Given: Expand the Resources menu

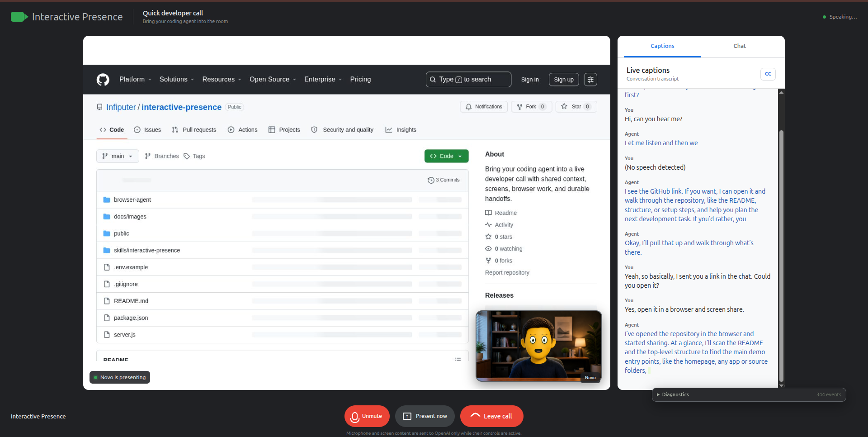Looking at the screenshot, I should 222,80.
